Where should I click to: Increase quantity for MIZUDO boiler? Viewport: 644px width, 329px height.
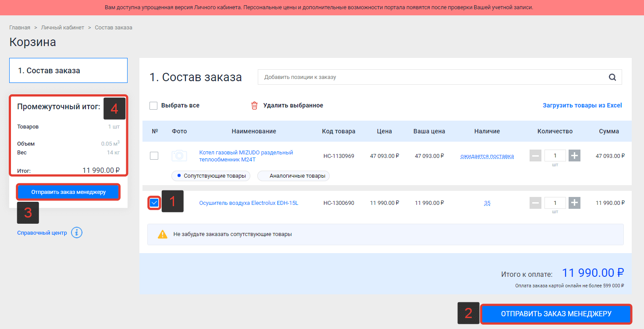tap(574, 156)
